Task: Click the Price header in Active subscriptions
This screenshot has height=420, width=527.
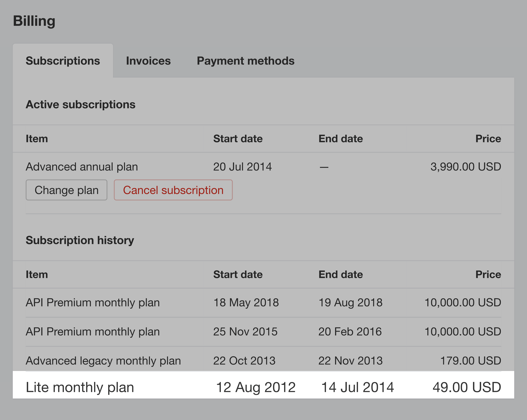Action: 488,139
